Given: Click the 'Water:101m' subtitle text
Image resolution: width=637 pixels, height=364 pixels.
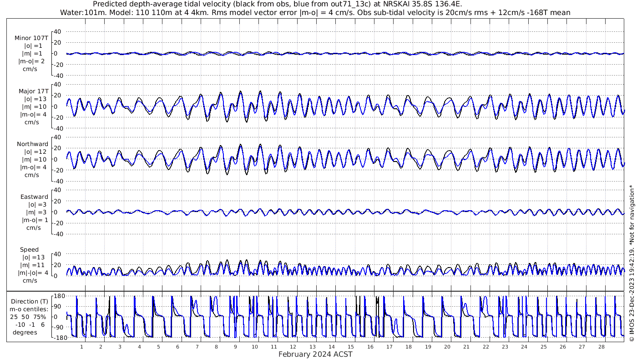Looking at the screenshot, I should click(76, 12).
